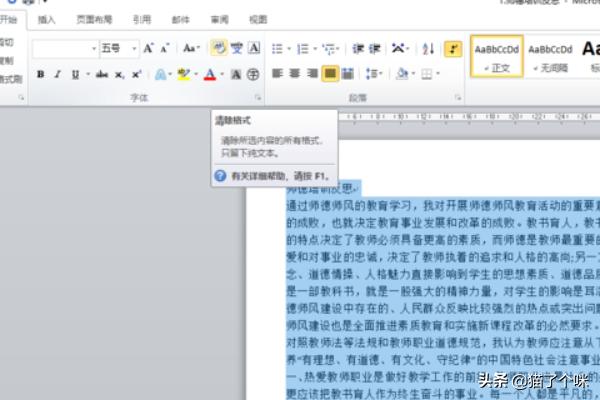Click the Grow Font icon
600x400 pixels.
[x=148, y=49]
